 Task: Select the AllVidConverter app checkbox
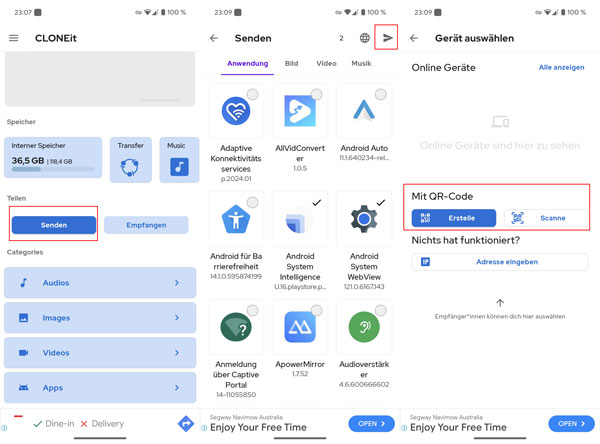tap(316, 94)
